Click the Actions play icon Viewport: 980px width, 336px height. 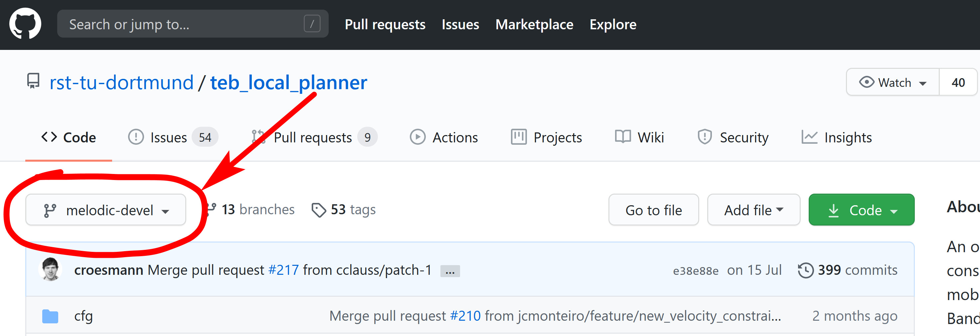pyautogui.click(x=417, y=137)
